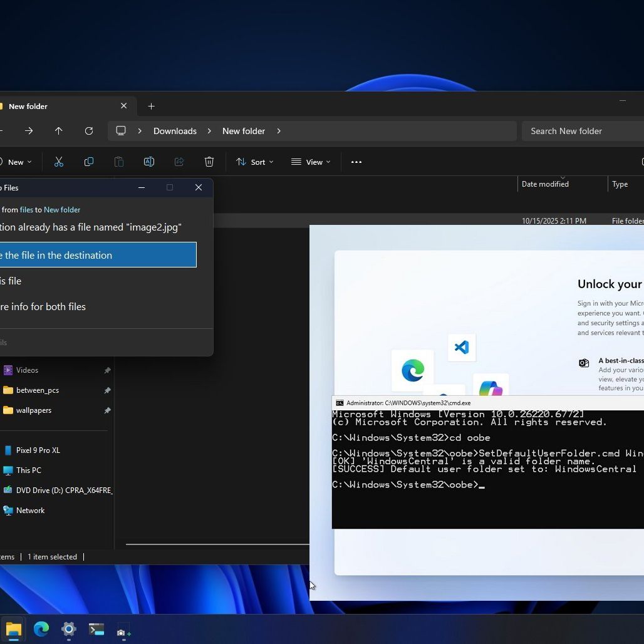Select New folder in the breadcrumb path
The height and width of the screenshot is (644, 644).
244,131
